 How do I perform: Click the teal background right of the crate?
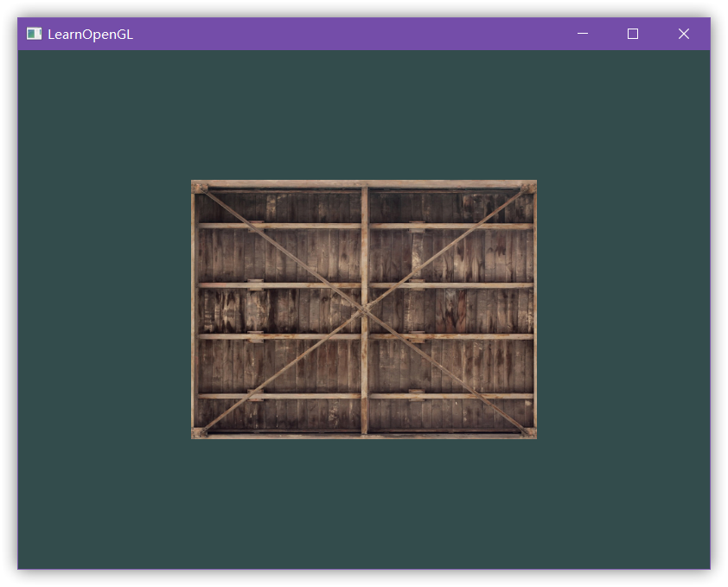(623, 309)
